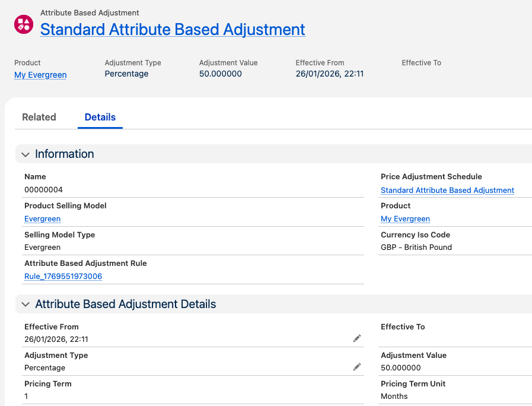Edit Adjustment Type using pencil icon
This screenshot has width=532, height=406.
(356, 367)
